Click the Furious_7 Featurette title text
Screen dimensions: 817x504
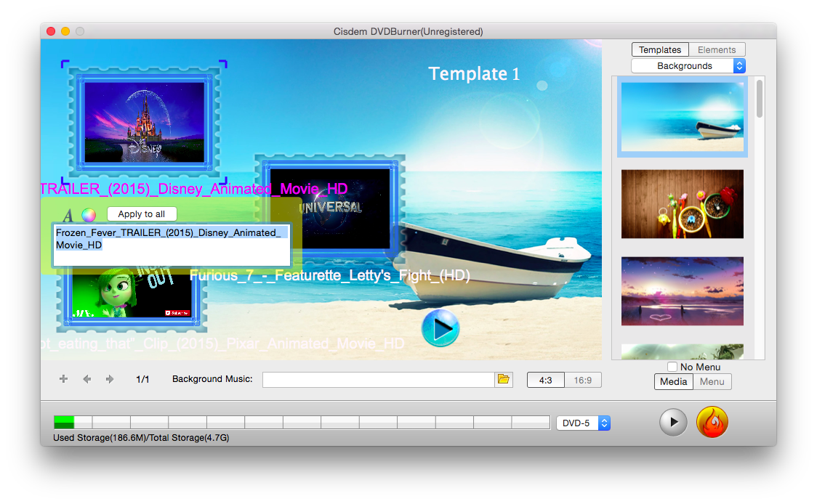click(x=330, y=275)
